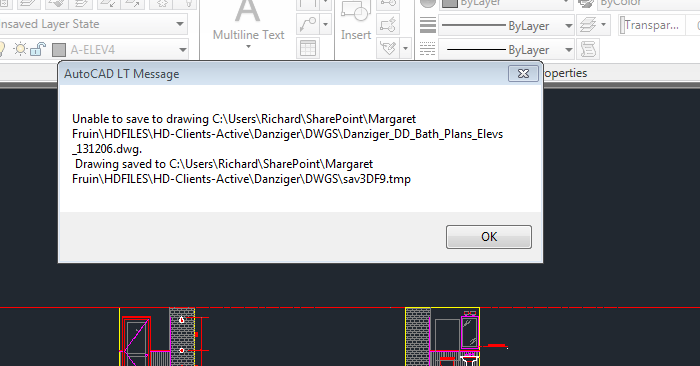This screenshot has height=366, width=700.
Task: Expand the Multiline Text arrow menu
Action: tap(248, 46)
